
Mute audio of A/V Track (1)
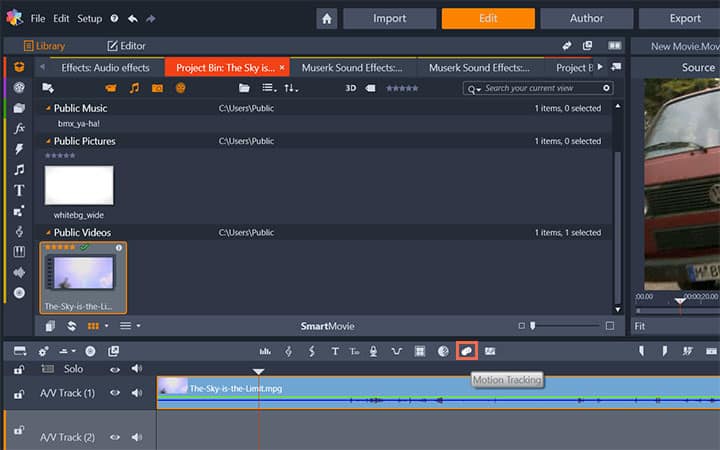click(x=137, y=393)
